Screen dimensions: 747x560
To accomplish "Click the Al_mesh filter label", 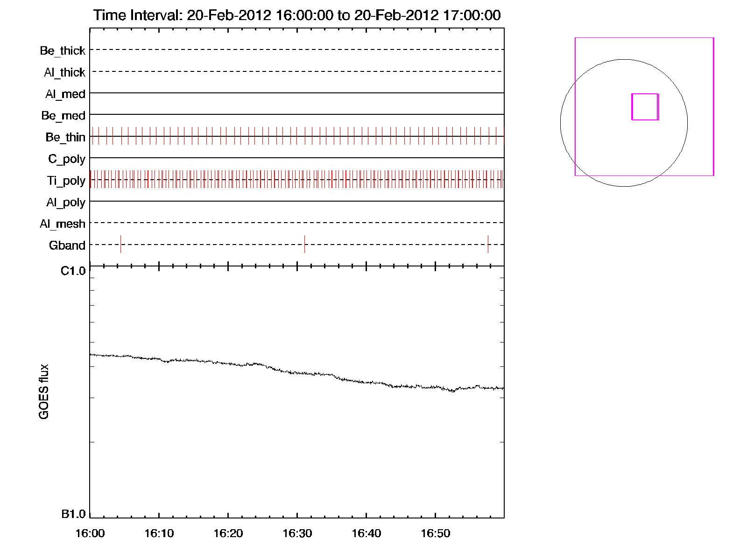I will pyautogui.click(x=63, y=224).
